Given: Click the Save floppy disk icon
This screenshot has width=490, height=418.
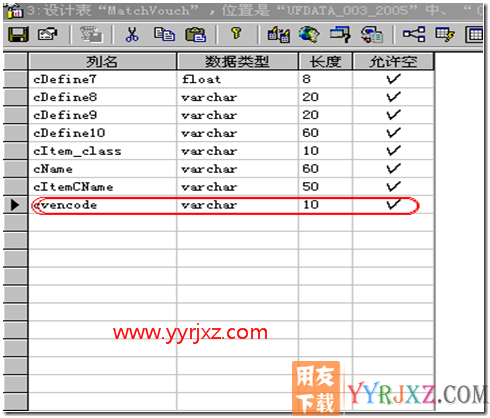Looking at the screenshot, I should [x=18, y=34].
